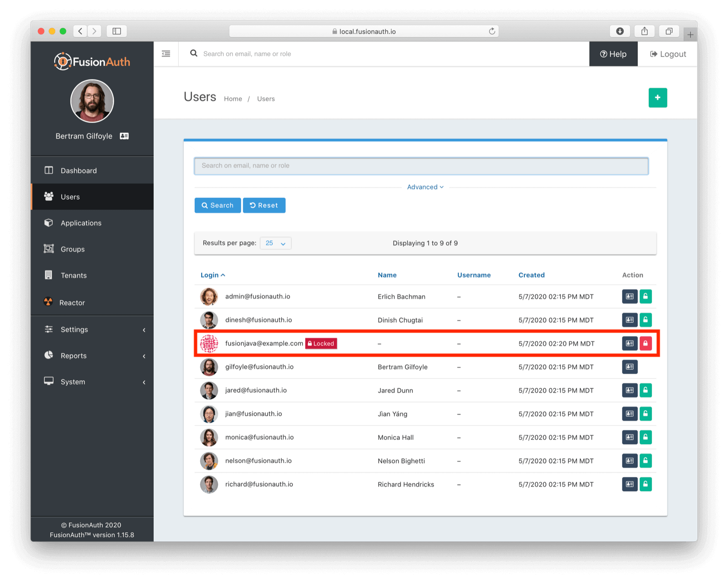Lock the jian@fusionauth.io account
This screenshot has height=582, width=728.
pos(646,414)
